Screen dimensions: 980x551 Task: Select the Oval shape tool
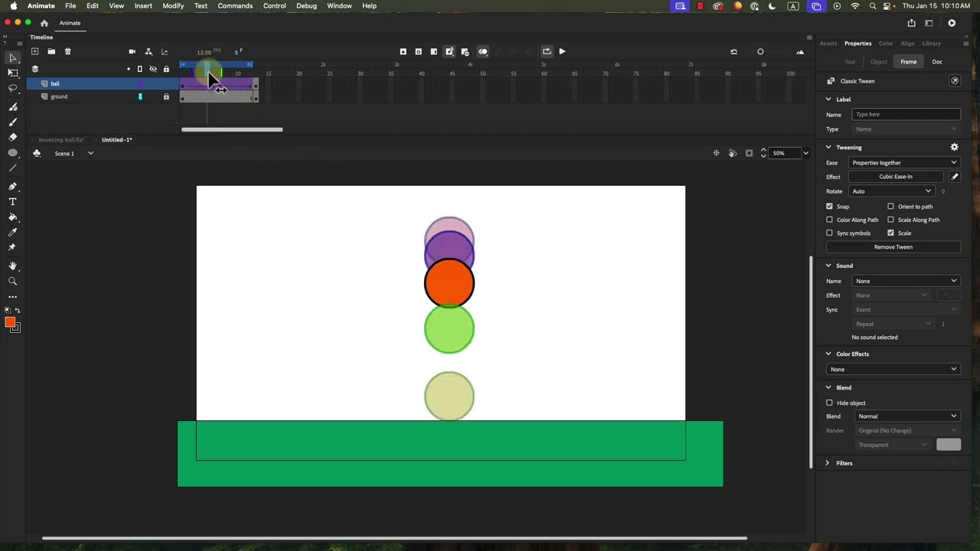(13, 152)
